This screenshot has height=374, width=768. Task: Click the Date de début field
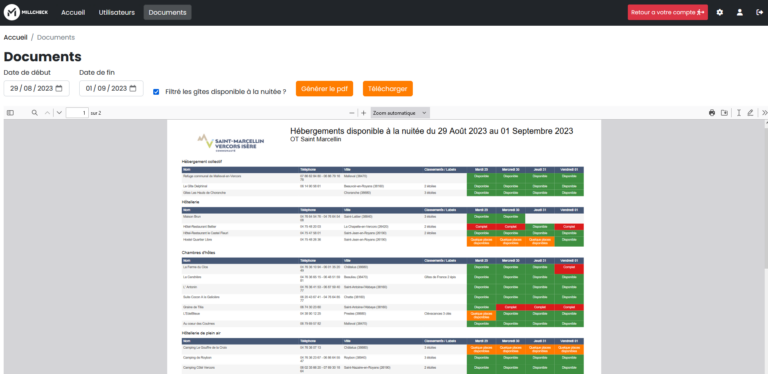[x=36, y=89]
